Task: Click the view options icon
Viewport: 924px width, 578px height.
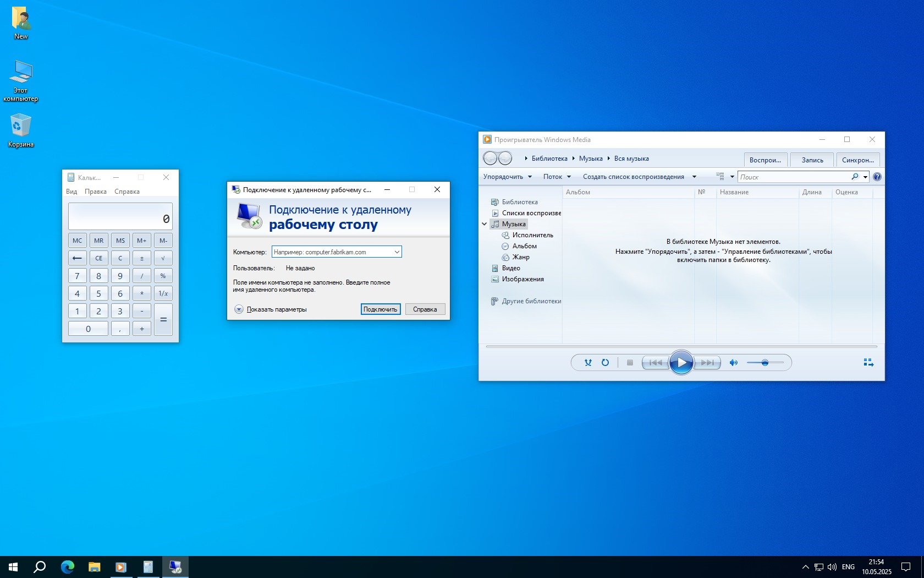Action: click(x=721, y=177)
